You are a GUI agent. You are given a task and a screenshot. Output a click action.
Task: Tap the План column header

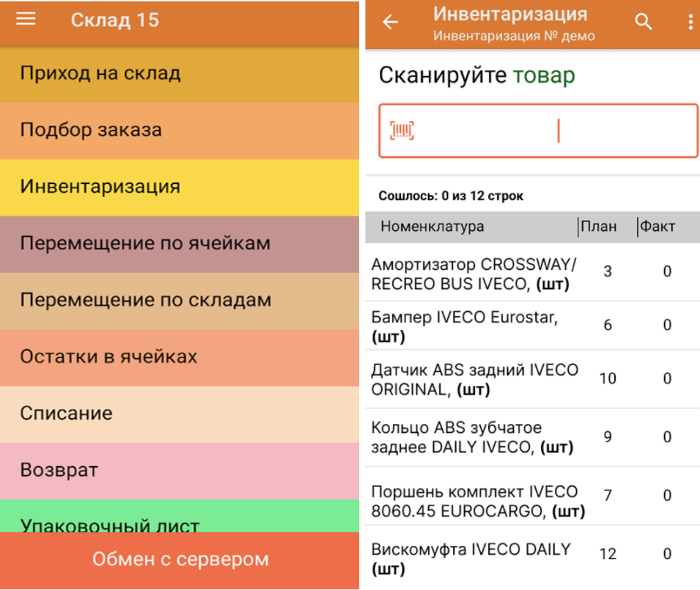(x=598, y=226)
